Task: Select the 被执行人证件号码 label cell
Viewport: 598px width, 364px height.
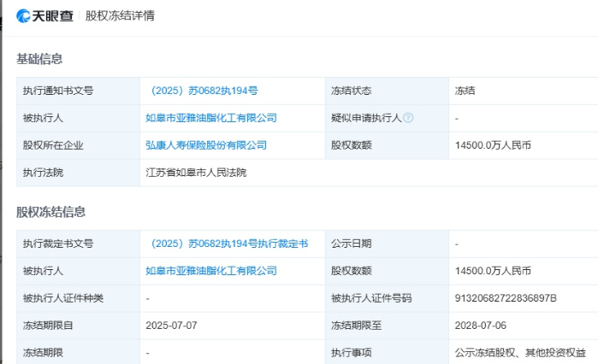Action: [387, 298]
